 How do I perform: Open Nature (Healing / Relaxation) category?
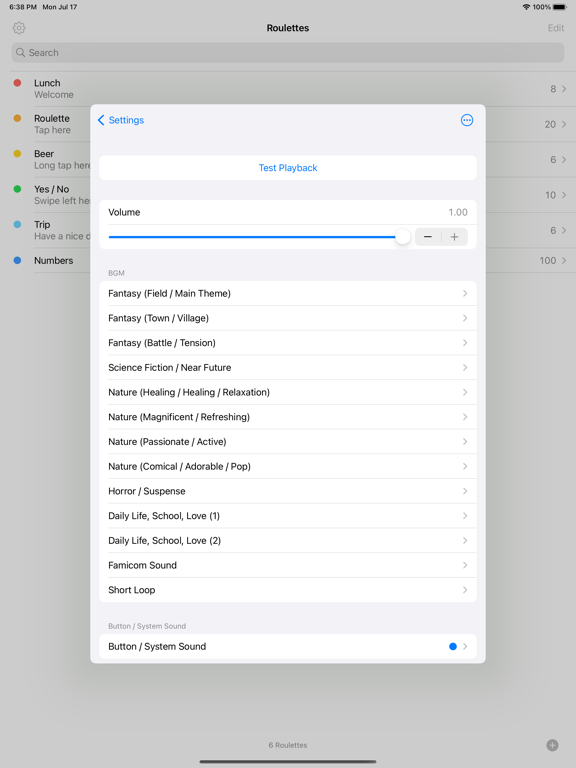coord(288,392)
